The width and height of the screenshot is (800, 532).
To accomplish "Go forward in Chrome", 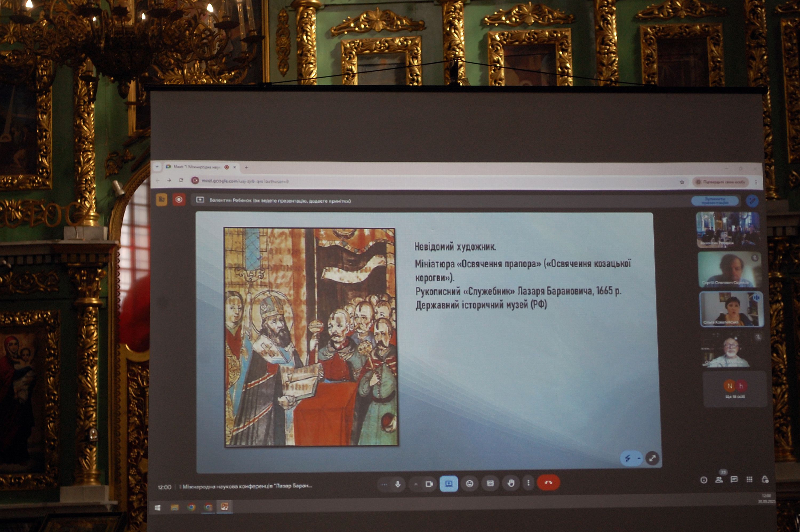I will (x=169, y=181).
